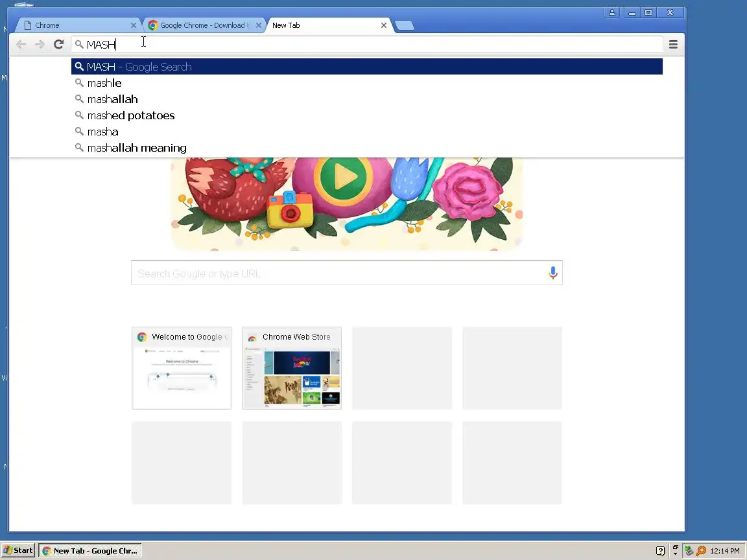The image size is (747, 560).
Task: Open the Chrome hamburger menu
Action: 673,44
